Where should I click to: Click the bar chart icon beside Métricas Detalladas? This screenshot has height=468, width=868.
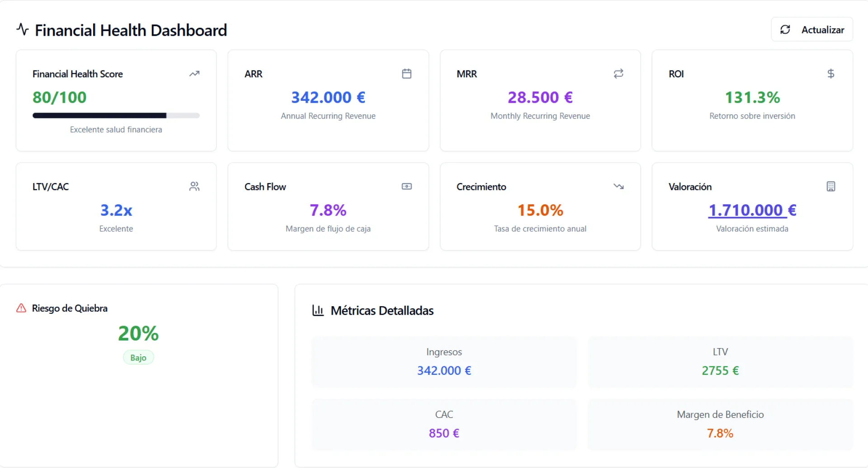coord(318,311)
